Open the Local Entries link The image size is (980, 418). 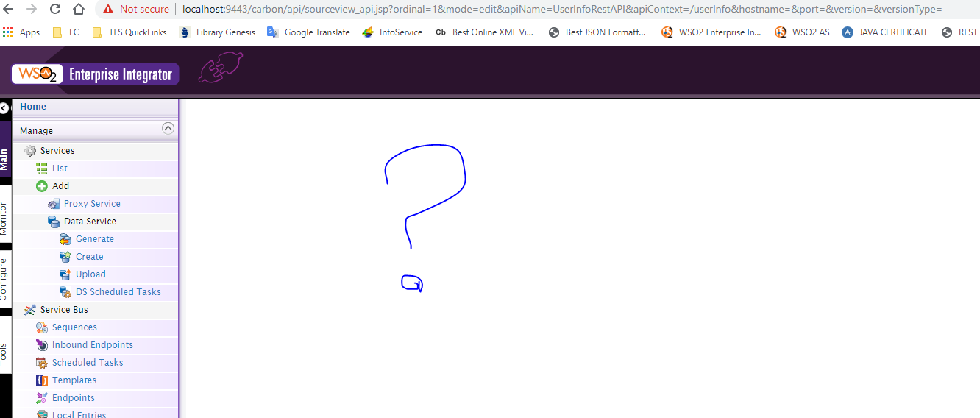point(79,414)
